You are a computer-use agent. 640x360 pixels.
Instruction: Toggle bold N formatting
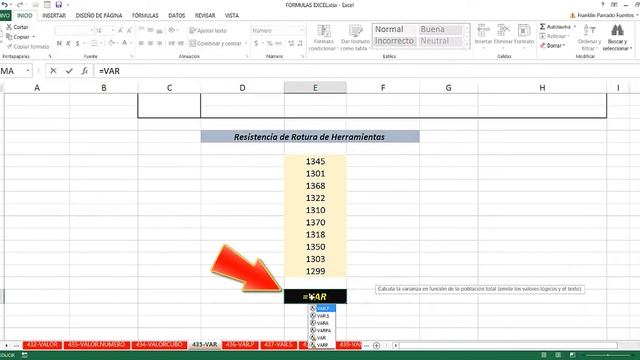click(59, 43)
